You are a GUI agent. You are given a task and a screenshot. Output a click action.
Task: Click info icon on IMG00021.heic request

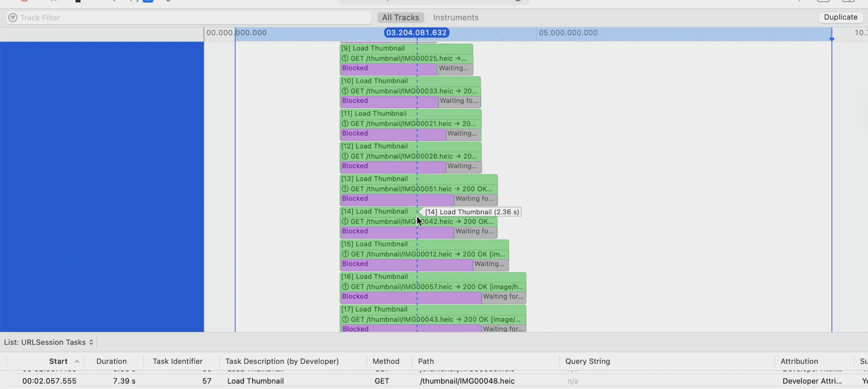tap(345, 124)
